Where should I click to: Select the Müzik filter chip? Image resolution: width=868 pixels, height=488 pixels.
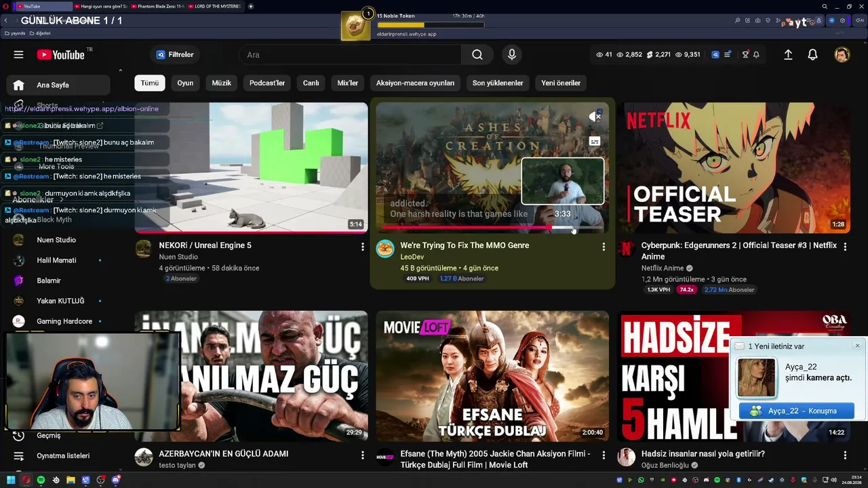pos(222,83)
